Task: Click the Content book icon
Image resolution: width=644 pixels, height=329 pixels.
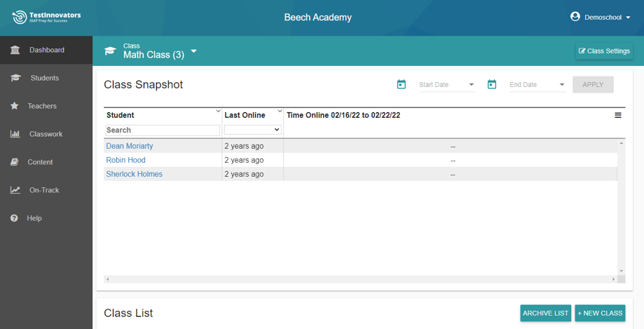Action: coord(15,162)
